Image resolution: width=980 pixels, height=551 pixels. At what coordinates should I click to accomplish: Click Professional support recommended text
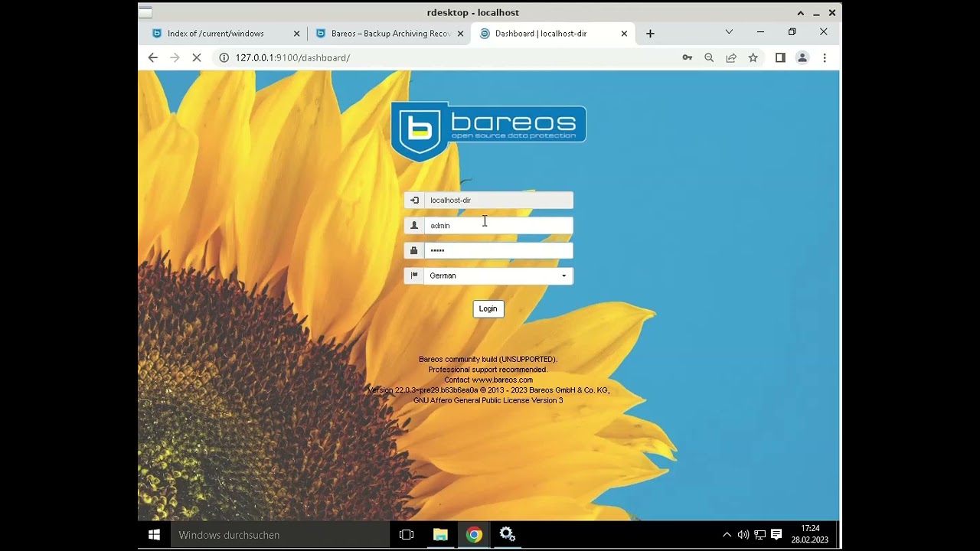[x=488, y=370]
